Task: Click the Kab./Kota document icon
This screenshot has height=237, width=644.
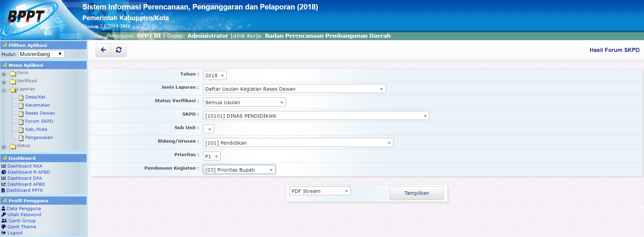Action: [x=21, y=130]
